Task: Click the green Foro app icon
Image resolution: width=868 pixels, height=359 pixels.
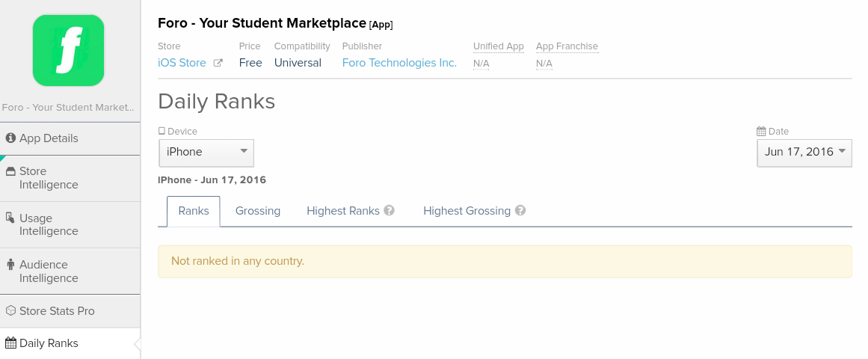Action: tap(68, 50)
